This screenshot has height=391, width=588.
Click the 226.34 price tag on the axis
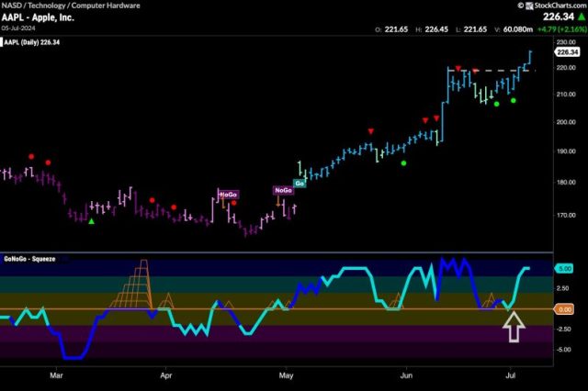click(568, 52)
